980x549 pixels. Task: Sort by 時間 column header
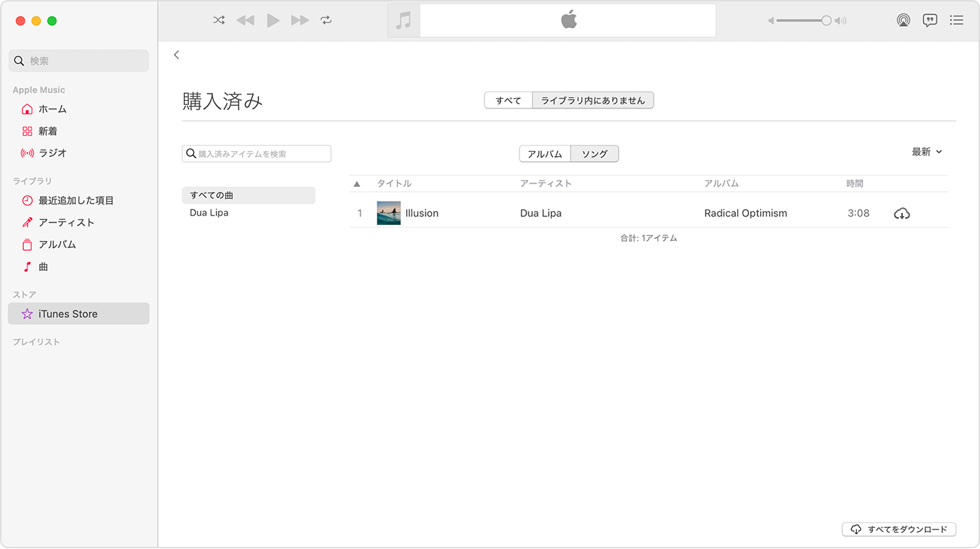855,183
